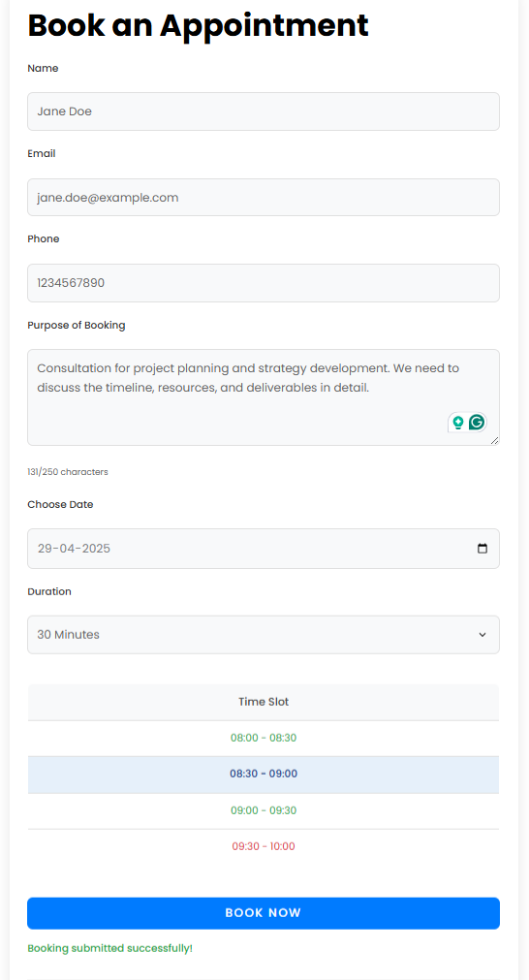This screenshot has width=529, height=980.
Task: Click inside the Purpose of Booking textarea
Action: click(264, 397)
